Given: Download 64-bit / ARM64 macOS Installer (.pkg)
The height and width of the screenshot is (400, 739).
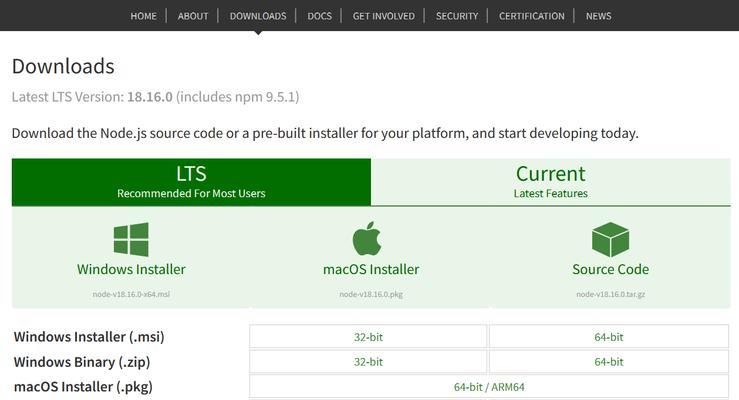Looking at the screenshot, I should pyautogui.click(x=489, y=387).
